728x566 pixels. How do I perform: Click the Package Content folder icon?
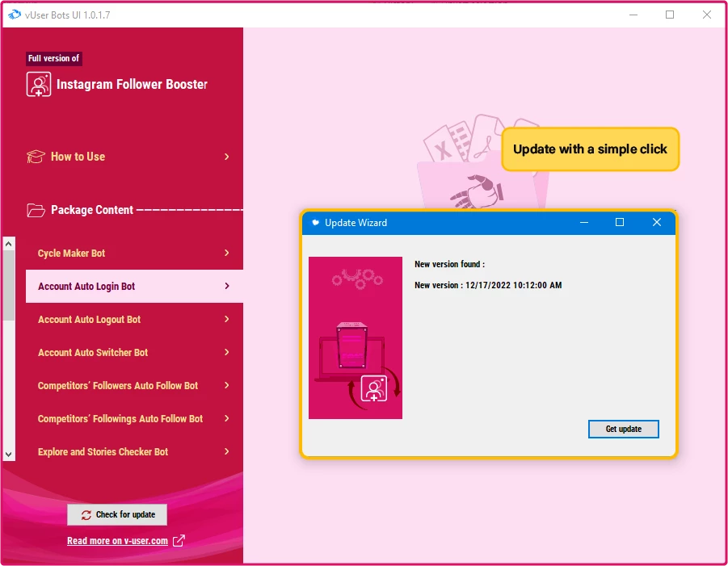click(36, 210)
